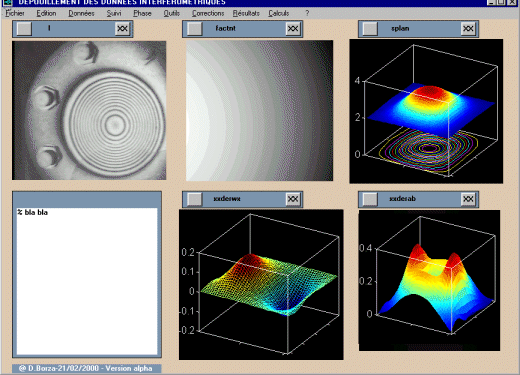The image size is (520, 375).
Task: Click gray square button on splan panel
Action: tap(370, 29)
